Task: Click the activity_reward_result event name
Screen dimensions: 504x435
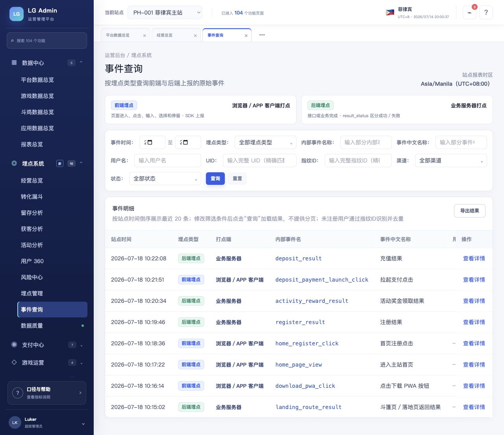Action: (x=312, y=301)
